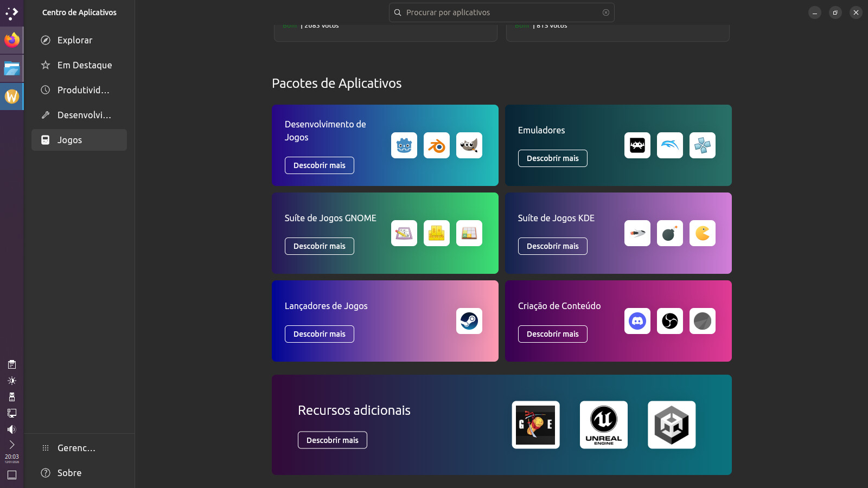Click Descobrir mais under Emuladores
Viewport: 868px width, 488px height.
point(552,158)
